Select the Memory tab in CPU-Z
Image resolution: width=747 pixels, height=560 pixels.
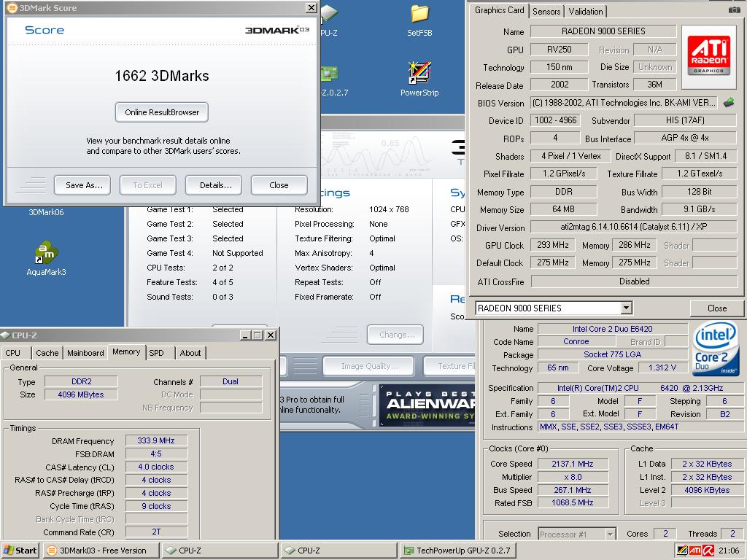(126, 352)
